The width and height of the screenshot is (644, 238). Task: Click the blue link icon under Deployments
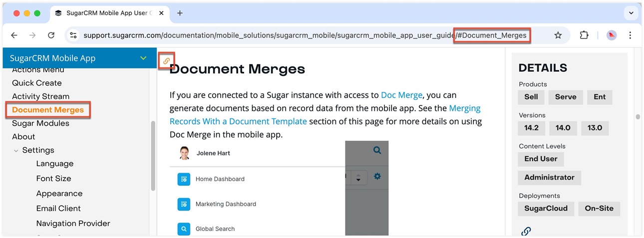click(x=526, y=231)
